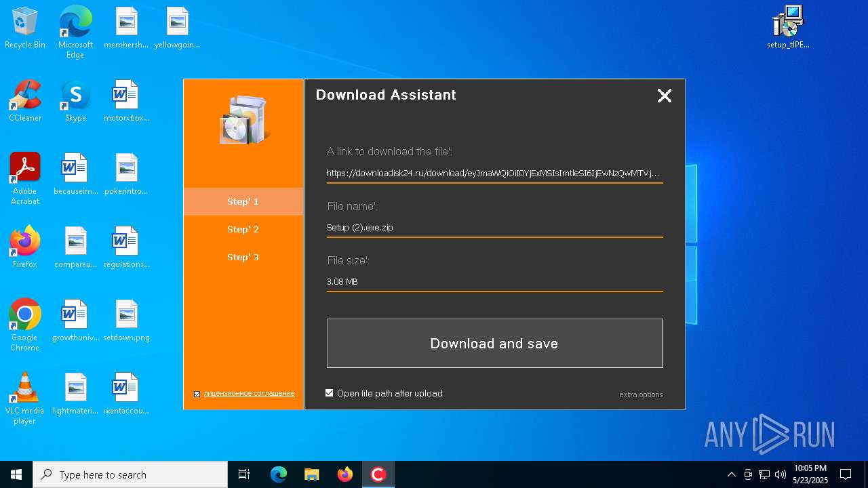
Task: Select the wantaccou... Word document
Action: pos(126,394)
